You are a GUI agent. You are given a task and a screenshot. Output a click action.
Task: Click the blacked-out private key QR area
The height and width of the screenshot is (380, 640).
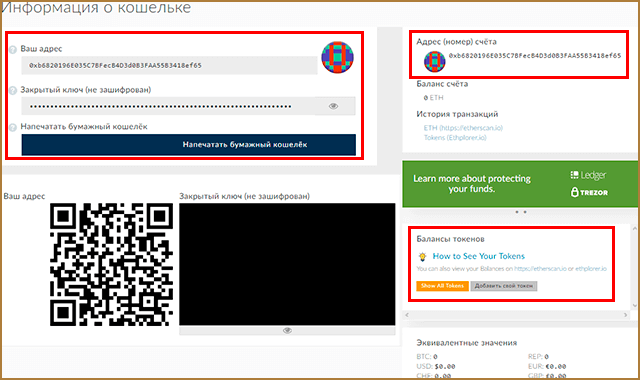point(287,264)
